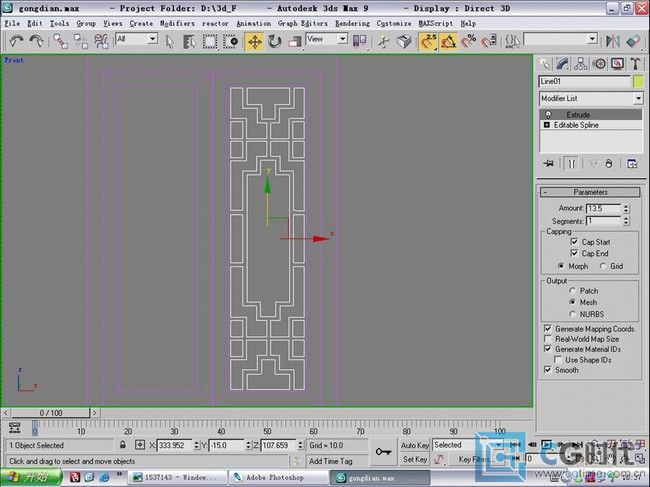Click the Set Key button
The image size is (650, 487).
[x=415, y=459]
